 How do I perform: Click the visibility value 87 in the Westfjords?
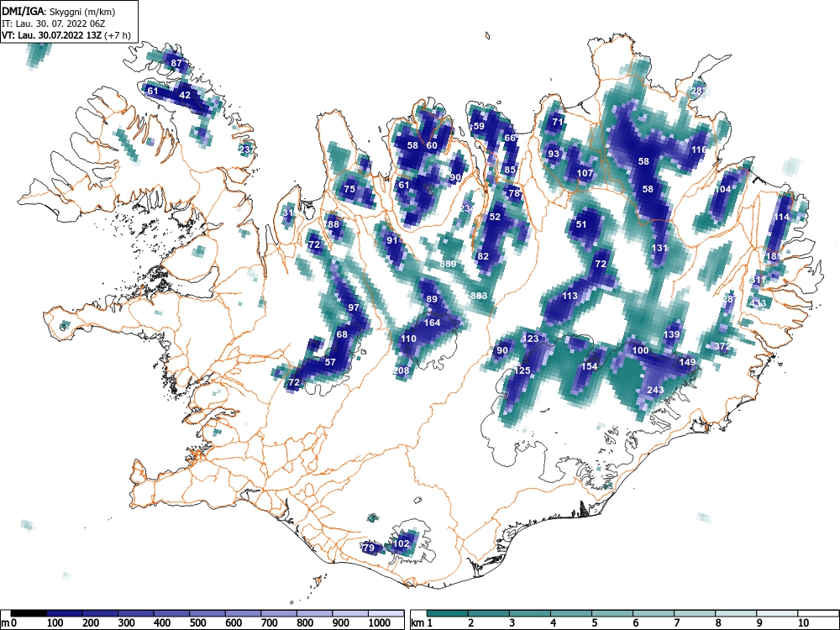click(x=176, y=63)
